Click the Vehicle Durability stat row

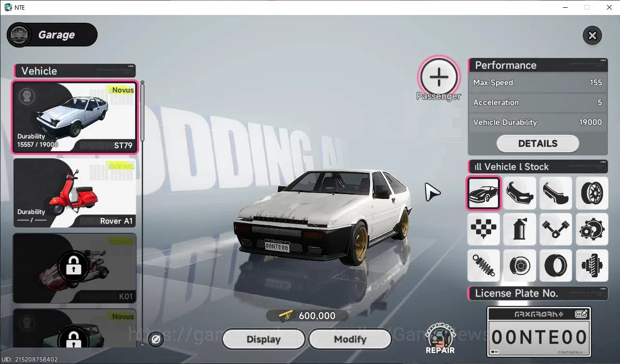538,122
